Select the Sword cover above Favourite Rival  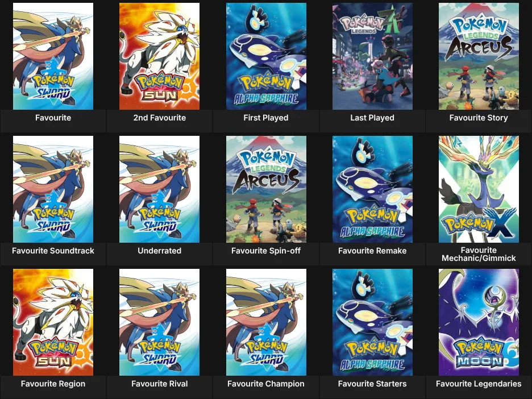(160, 322)
